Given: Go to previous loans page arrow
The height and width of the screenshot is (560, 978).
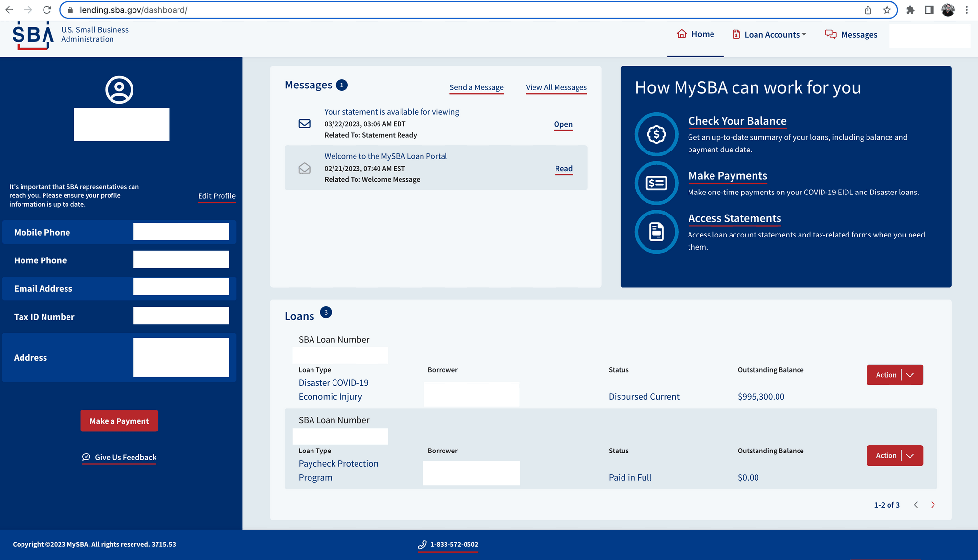Looking at the screenshot, I should (916, 505).
